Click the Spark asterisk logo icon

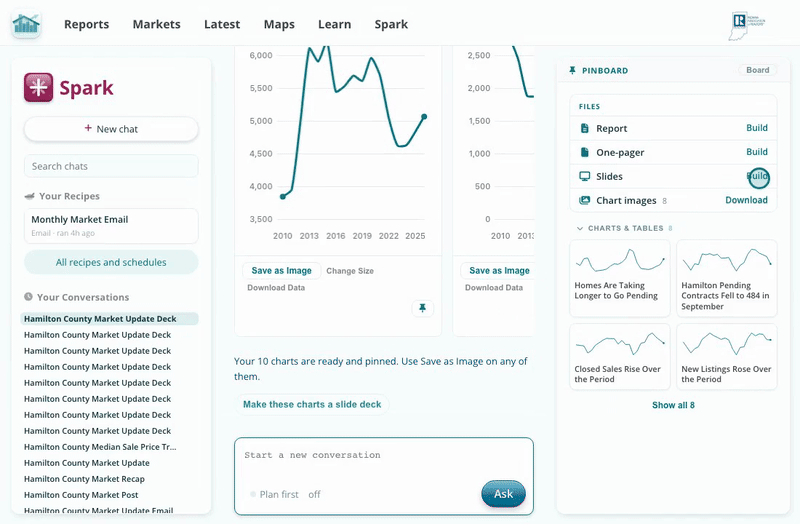[x=38, y=87]
